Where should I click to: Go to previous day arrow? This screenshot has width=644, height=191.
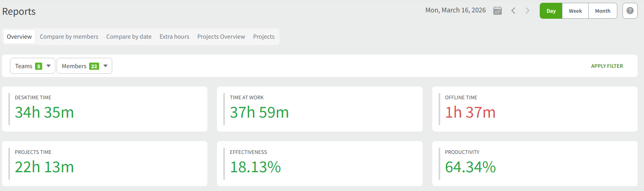tap(513, 11)
